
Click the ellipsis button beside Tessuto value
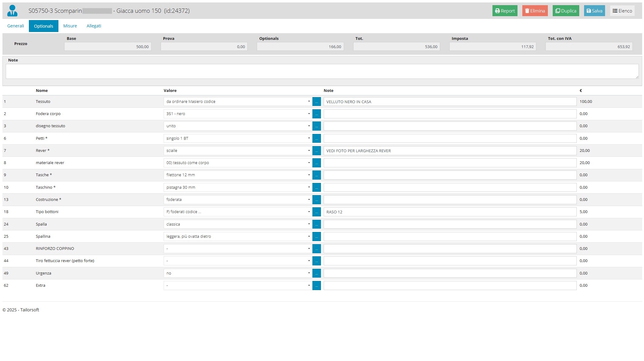(316, 102)
